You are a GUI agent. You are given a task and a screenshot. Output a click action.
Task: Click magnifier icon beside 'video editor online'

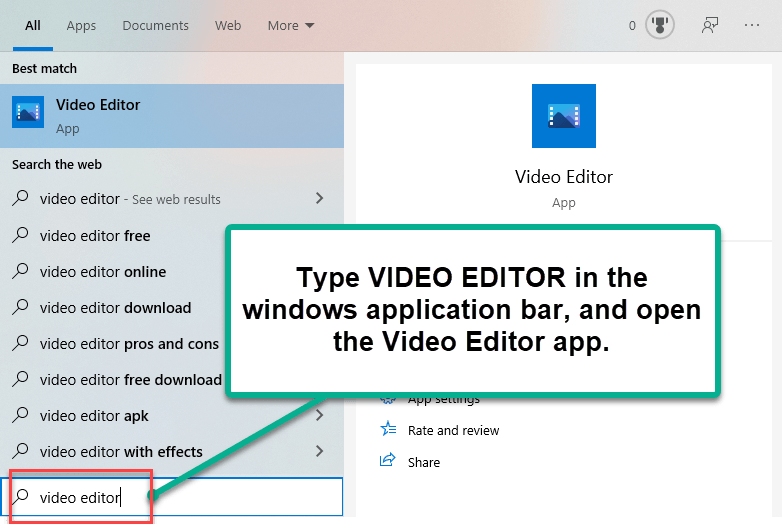(20, 271)
